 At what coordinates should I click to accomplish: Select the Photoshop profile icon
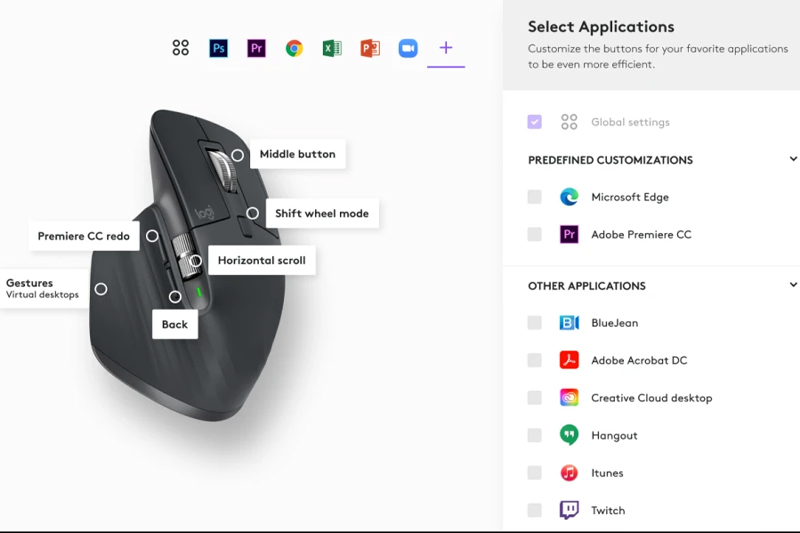218,48
